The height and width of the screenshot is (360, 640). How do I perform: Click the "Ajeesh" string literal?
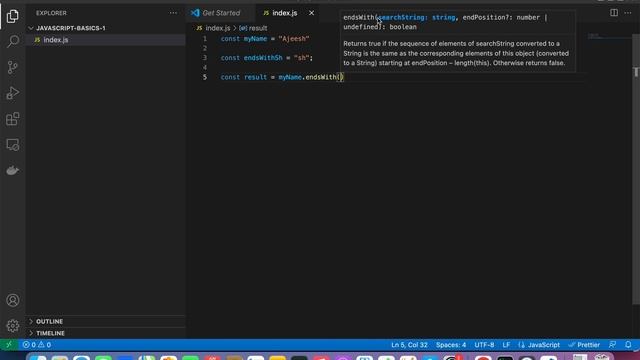[294, 39]
